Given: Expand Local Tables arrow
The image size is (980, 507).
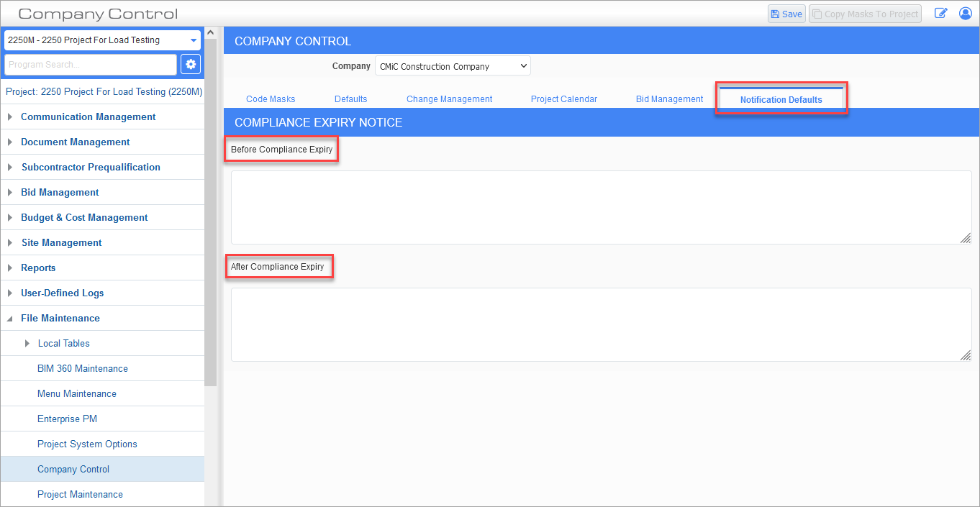Looking at the screenshot, I should click(27, 343).
